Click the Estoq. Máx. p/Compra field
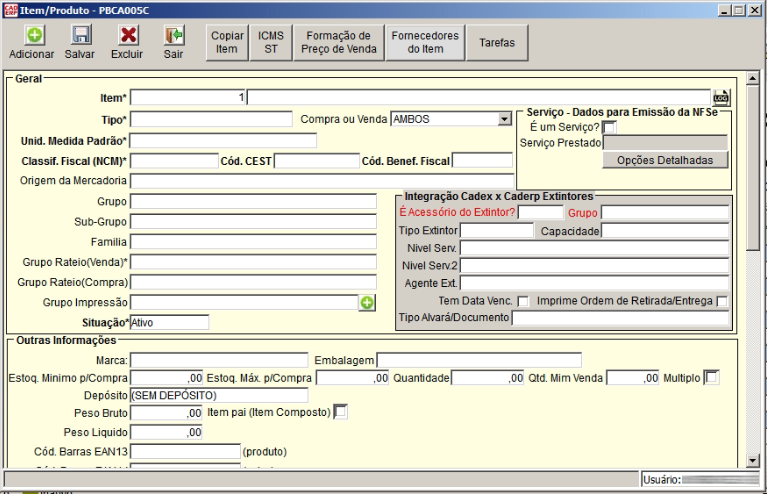This screenshot has height=494, width=767. 352,378
